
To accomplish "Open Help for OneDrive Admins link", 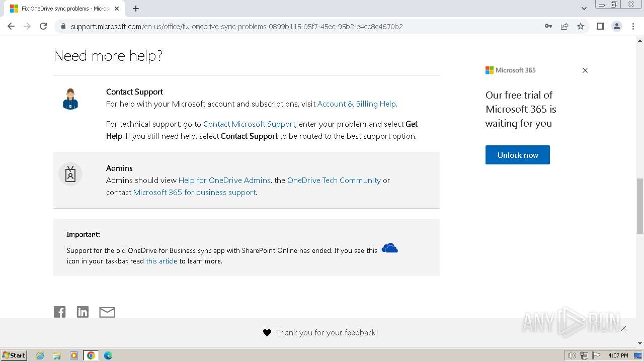I will [224, 180].
